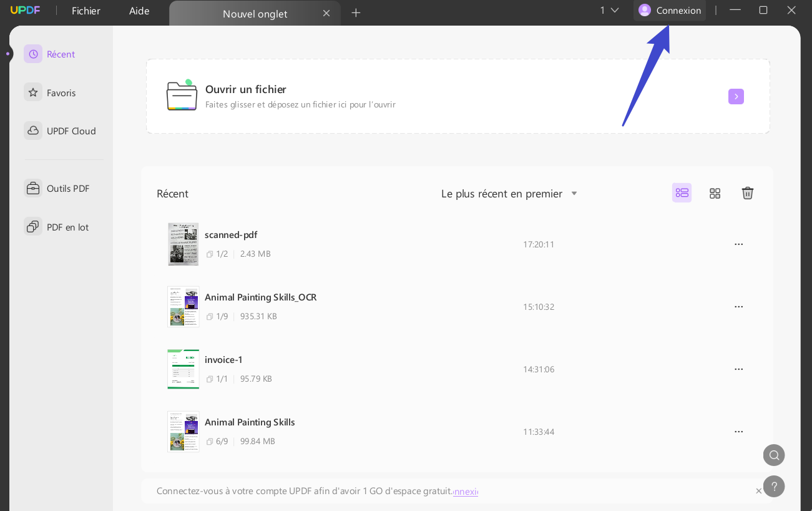
Task: Open the scanned-pdf thumbnail
Action: point(183,244)
